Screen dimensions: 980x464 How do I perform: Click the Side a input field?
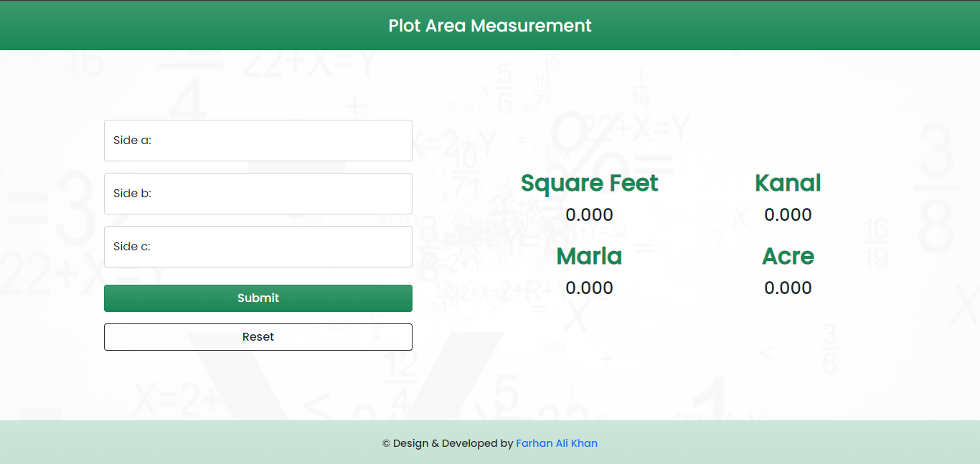click(x=258, y=141)
